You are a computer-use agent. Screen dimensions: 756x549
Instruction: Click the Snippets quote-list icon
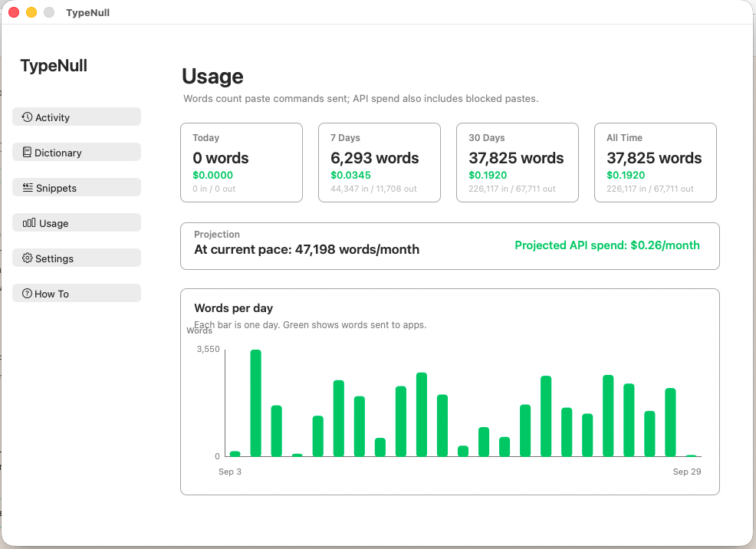click(28, 188)
